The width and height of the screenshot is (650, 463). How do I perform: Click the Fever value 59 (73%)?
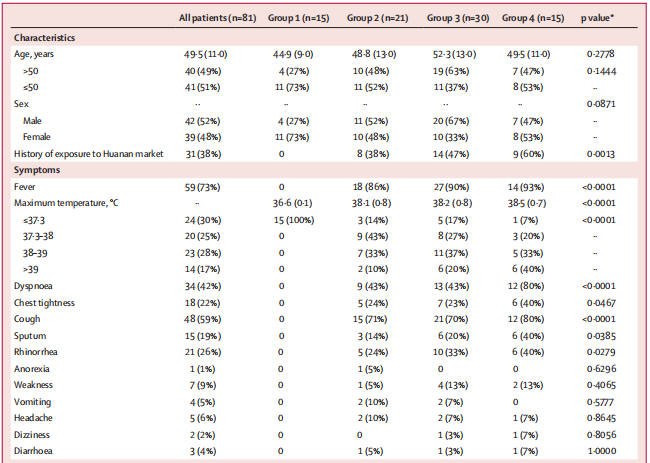pos(203,187)
